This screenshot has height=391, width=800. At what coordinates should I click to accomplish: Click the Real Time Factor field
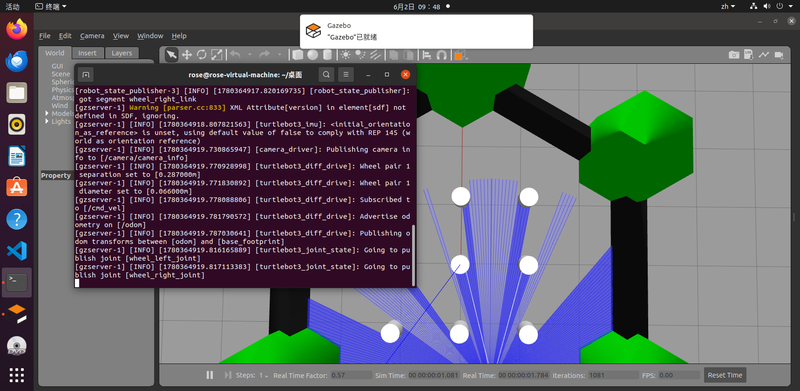point(352,375)
